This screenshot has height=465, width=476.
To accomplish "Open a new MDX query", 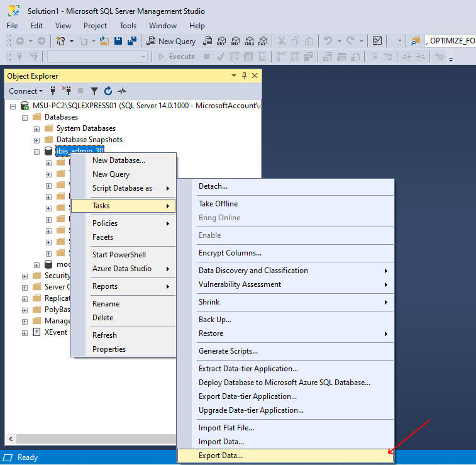I will point(221,41).
